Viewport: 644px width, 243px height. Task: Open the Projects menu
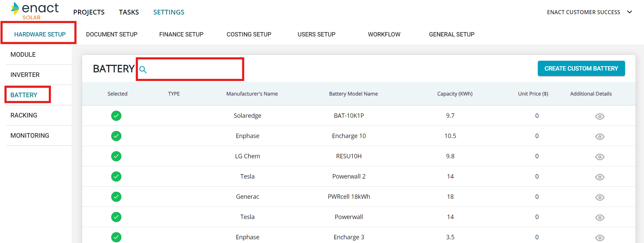coord(89,12)
